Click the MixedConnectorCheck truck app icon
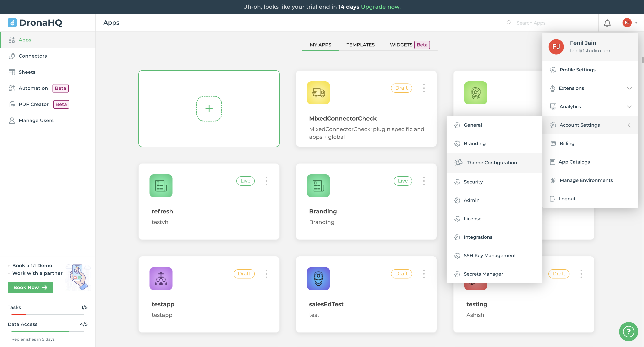644x347 pixels. coord(318,93)
